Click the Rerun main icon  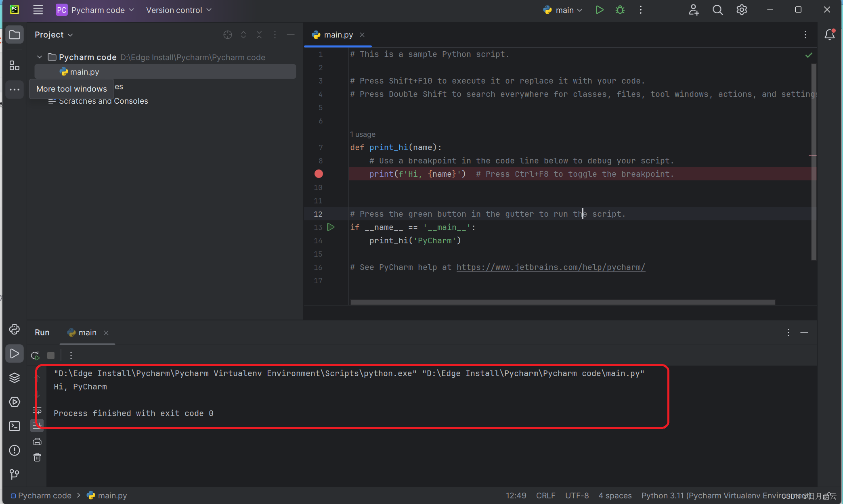[35, 356]
